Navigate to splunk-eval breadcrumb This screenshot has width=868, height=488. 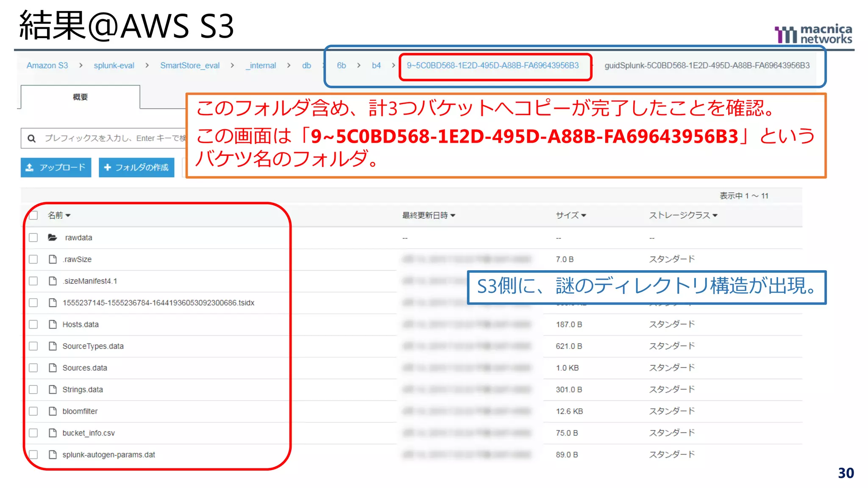(114, 66)
